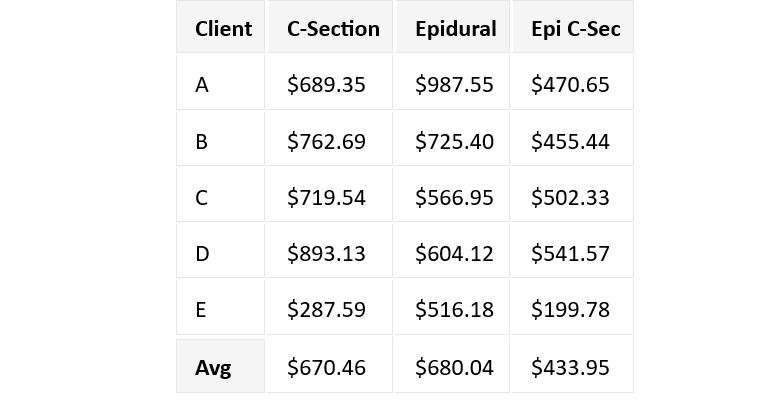The image size is (772, 408).
Task: Click the Avg row label
Action: [x=213, y=367]
